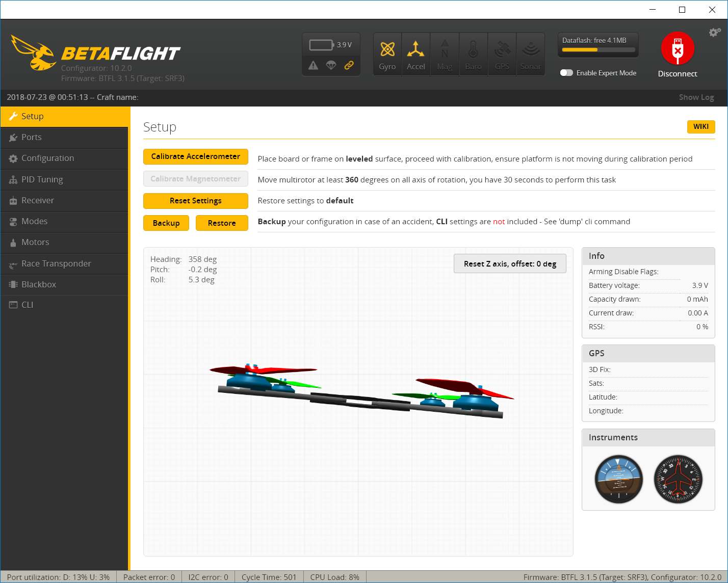
Task: Open the WIKI link button
Action: coord(701,126)
